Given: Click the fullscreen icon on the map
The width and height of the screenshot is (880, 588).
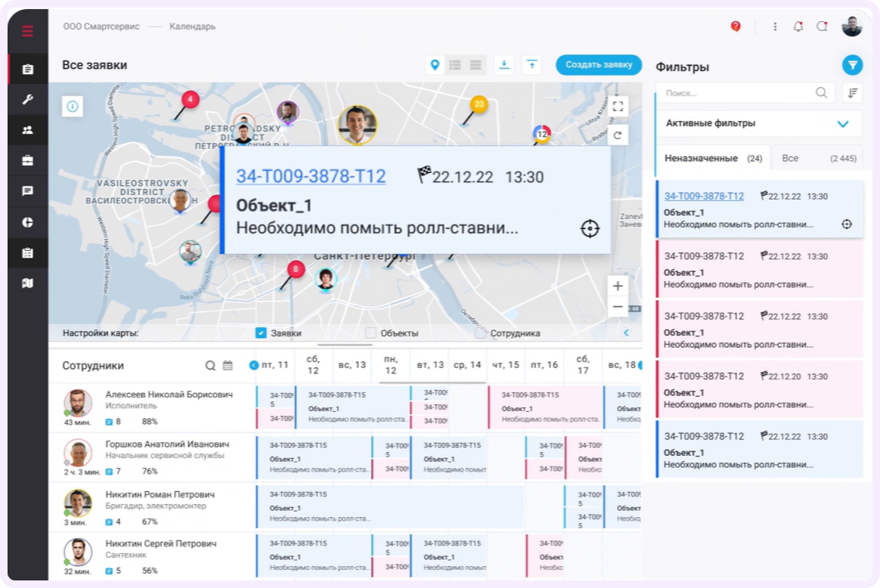Looking at the screenshot, I should click(618, 107).
